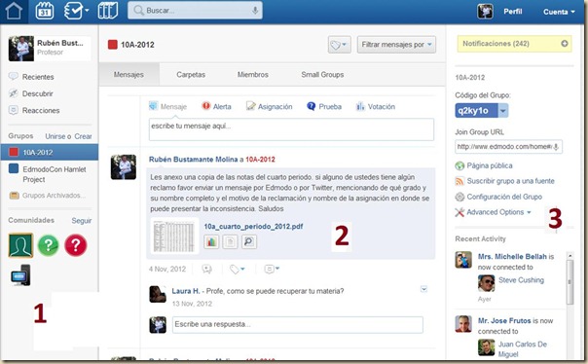The width and height of the screenshot is (588, 364).
Task: Select the Mensaje post type
Action: click(167, 106)
